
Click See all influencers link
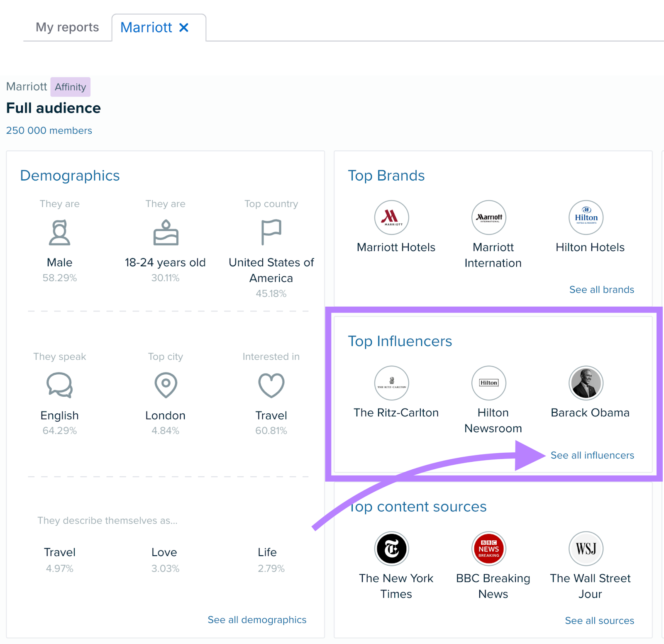pyautogui.click(x=592, y=455)
